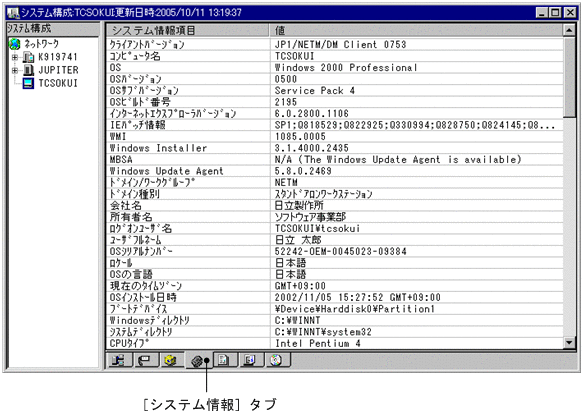Image resolution: width=585 pixels, height=417 pixels.
Task: Select the ロケール row label
Action: pos(121,263)
